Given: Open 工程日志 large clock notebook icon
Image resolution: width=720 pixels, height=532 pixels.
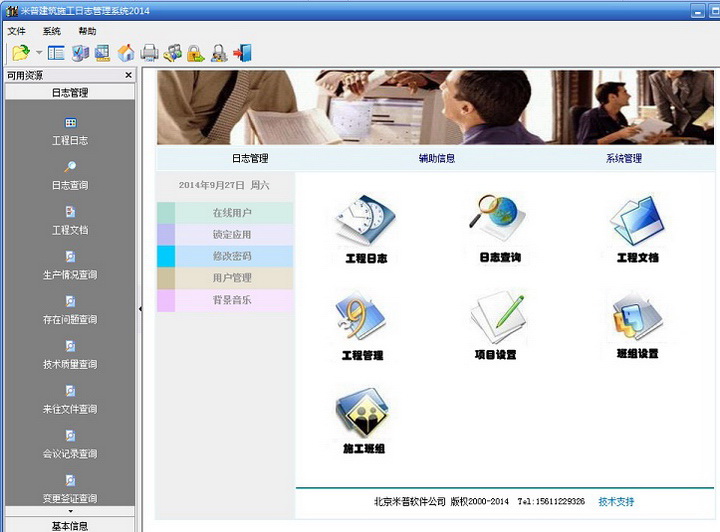Looking at the screenshot, I should tap(366, 220).
